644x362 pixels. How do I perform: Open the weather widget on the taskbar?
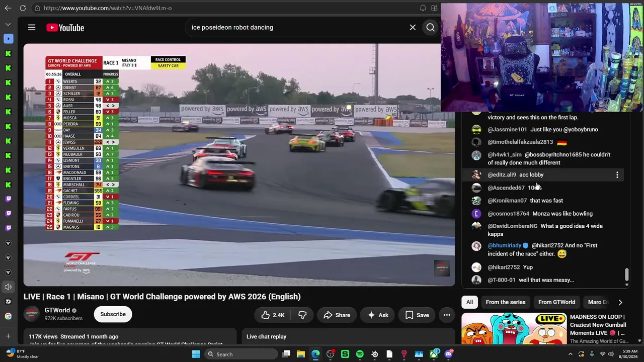coord(22,354)
